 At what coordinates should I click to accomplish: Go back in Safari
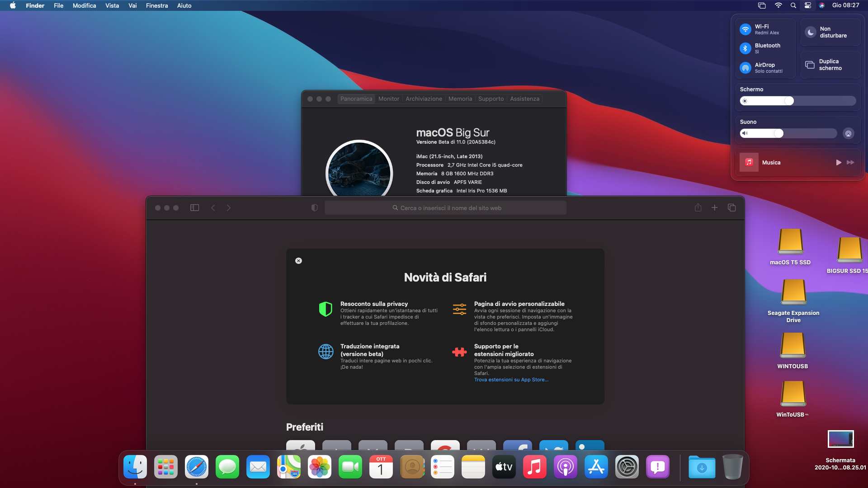(x=213, y=208)
